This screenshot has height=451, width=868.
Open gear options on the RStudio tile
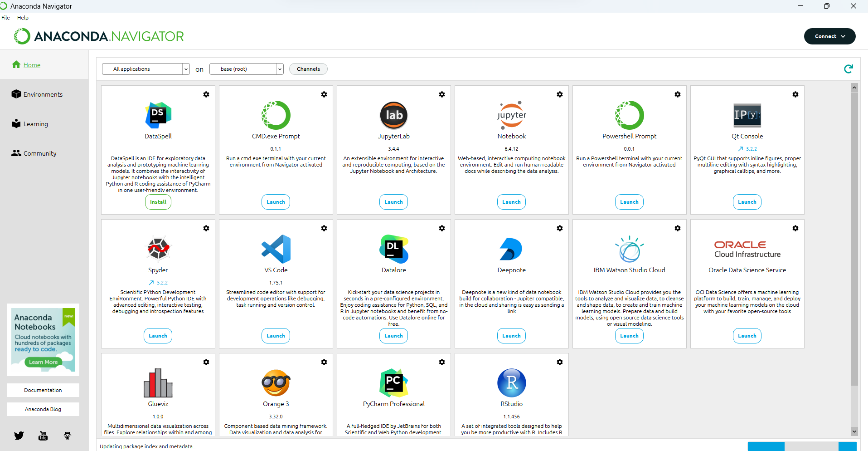(560, 362)
